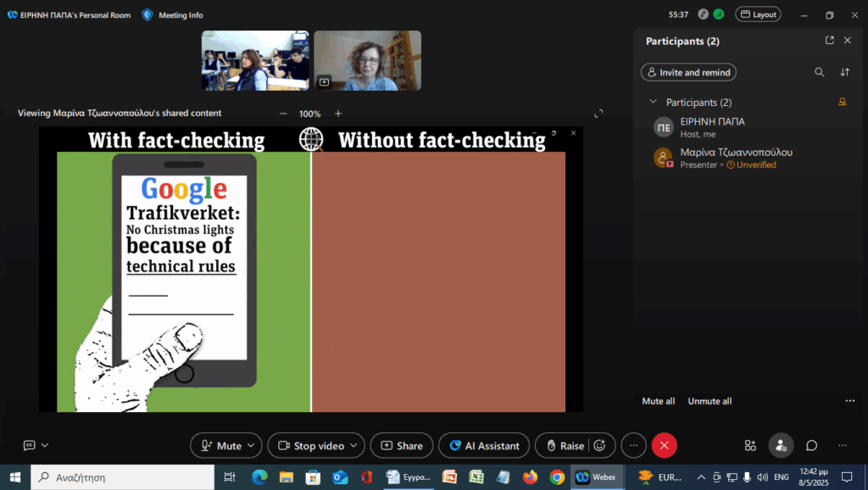The width and height of the screenshot is (868, 490).
Task: Show hidden system tray icons
Action: (701, 477)
